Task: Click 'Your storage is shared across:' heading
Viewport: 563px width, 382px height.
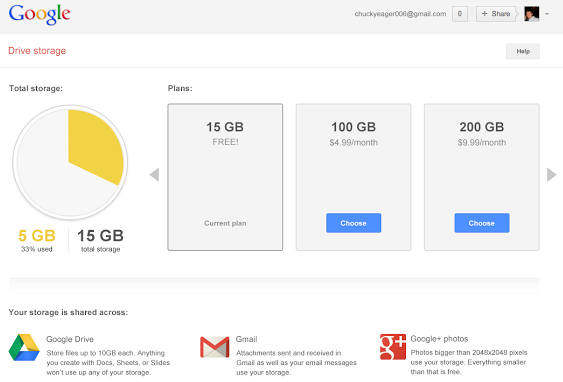Action: tap(68, 312)
